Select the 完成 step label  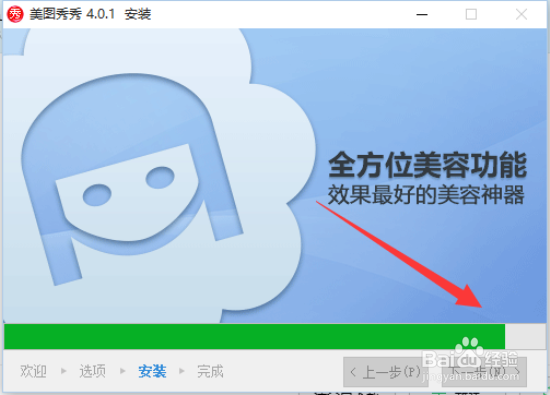click(210, 371)
